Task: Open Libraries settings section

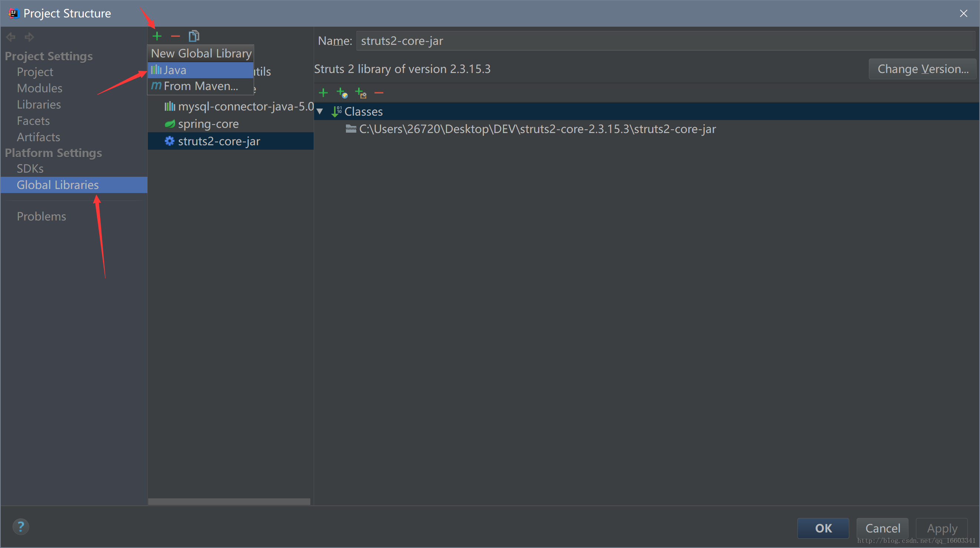Action: coord(39,104)
